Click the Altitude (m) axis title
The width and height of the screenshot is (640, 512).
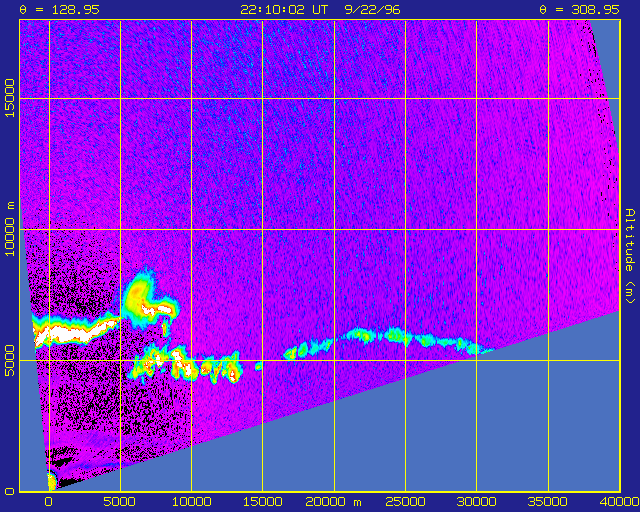pos(630,256)
